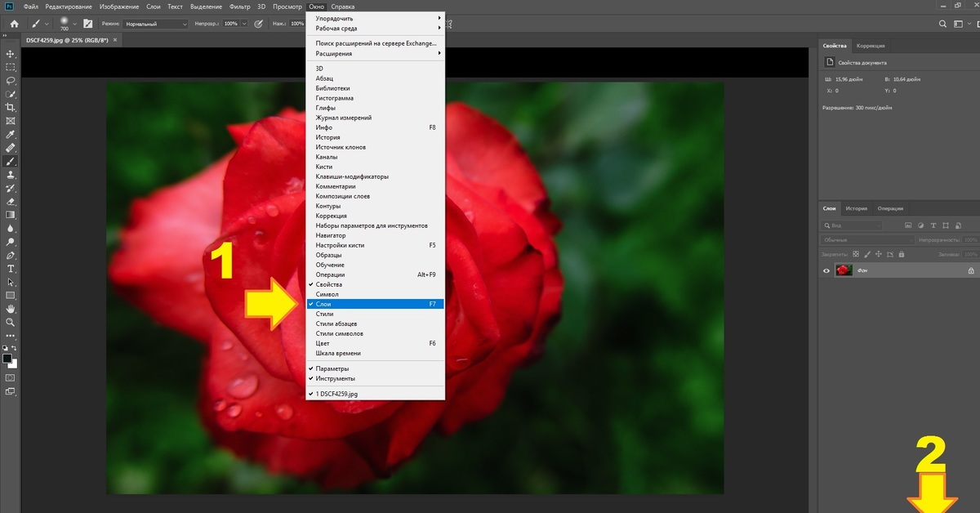Screen dimensions: 980x513
Task: Click the foreground color swatch
Action: [7, 358]
